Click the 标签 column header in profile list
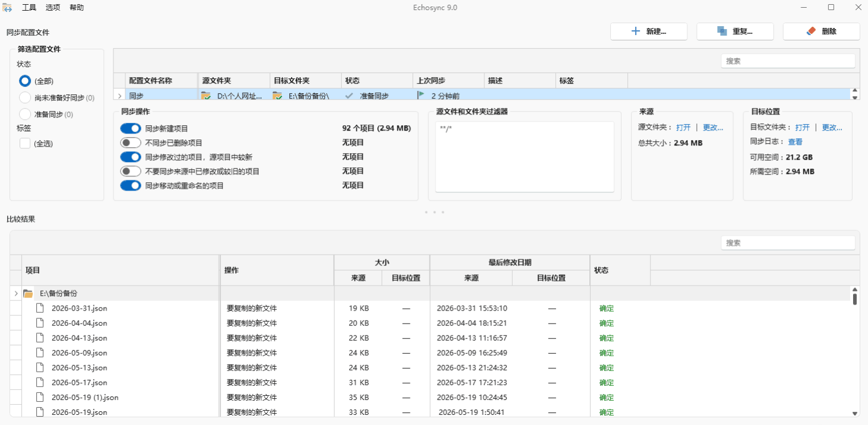Viewport: 868px width, 425px height. [x=592, y=81]
